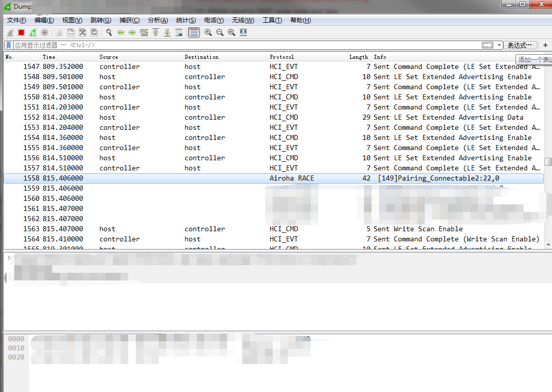Click the start capture shark fin icon

pyautogui.click(x=10, y=33)
